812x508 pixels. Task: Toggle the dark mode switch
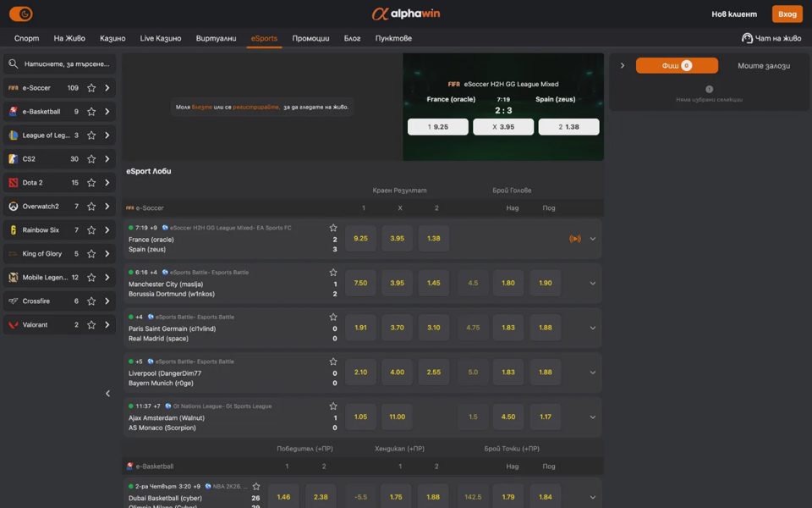tap(20, 14)
